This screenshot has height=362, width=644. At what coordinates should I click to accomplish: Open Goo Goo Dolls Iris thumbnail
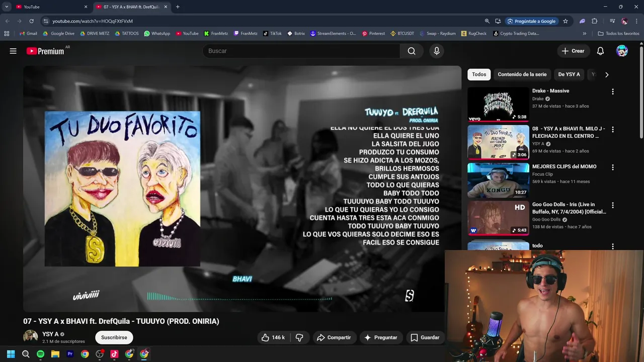(498, 218)
